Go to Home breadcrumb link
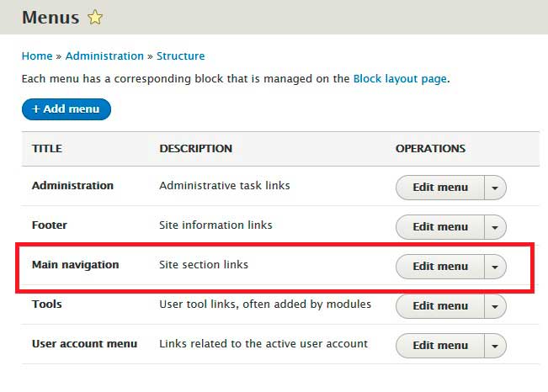The width and height of the screenshot is (548, 392). 37,56
